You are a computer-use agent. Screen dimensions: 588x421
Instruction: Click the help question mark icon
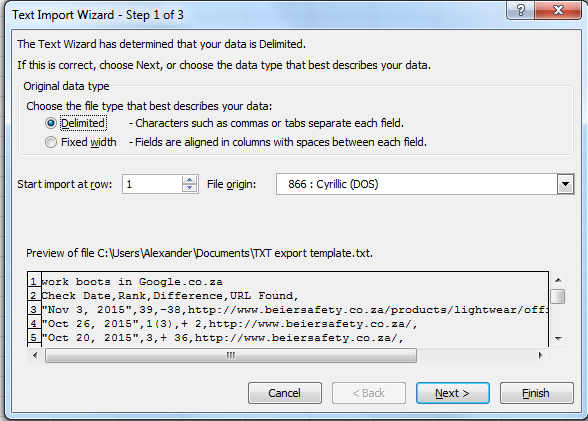pos(520,9)
